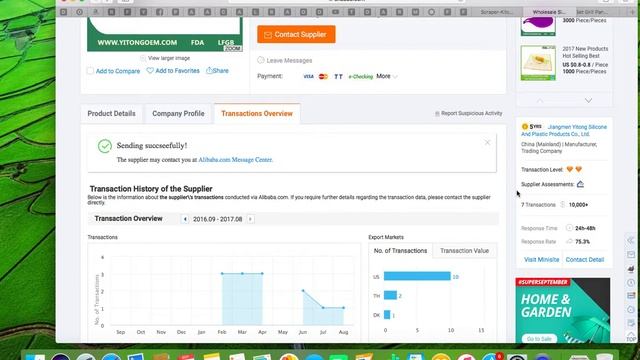Image resolution: width=640 pixels, height=360 pixels.
Task: Click the envelope icon in floating sidebar
Action: [631, 254]
